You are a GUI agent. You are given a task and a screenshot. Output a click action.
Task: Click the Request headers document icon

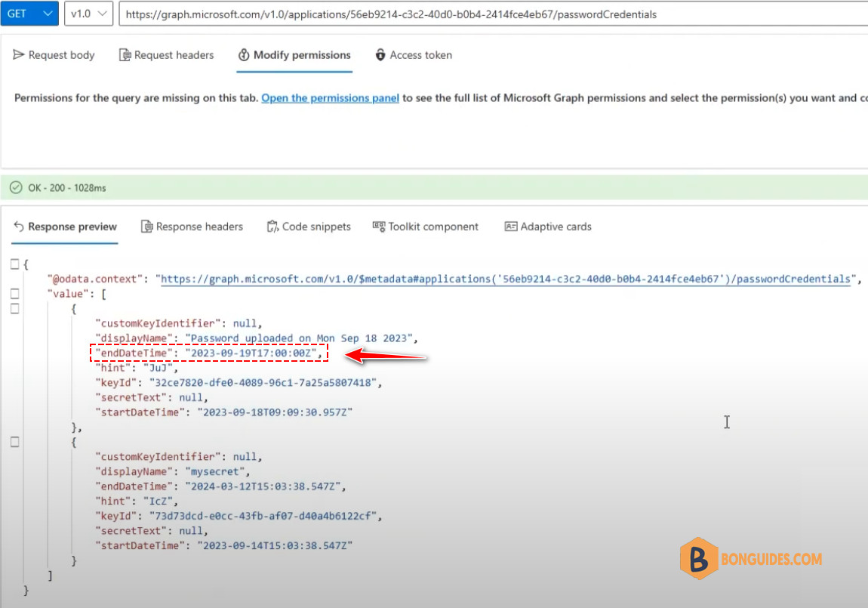click(125, 55)
